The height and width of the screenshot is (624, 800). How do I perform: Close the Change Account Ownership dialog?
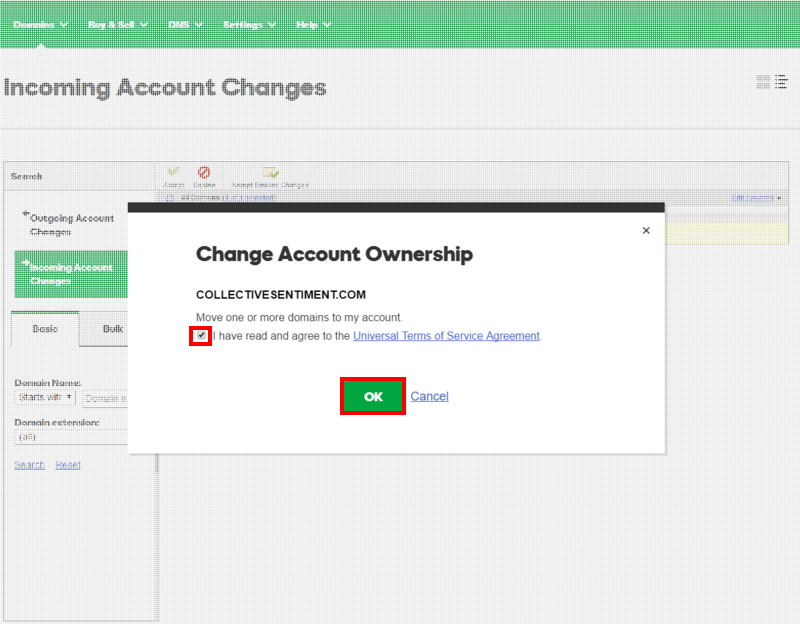tap(646, 230)
